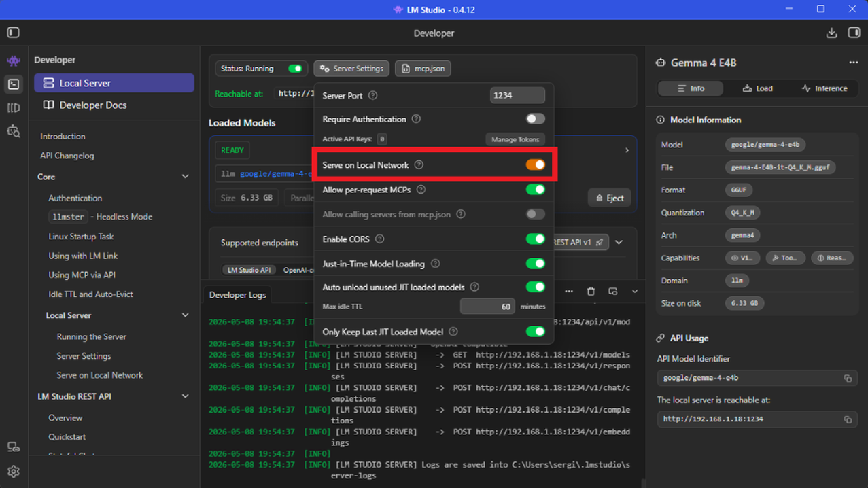Open the Introduction docs link
This screenshot has width=868, height=488.
(63, 137)
